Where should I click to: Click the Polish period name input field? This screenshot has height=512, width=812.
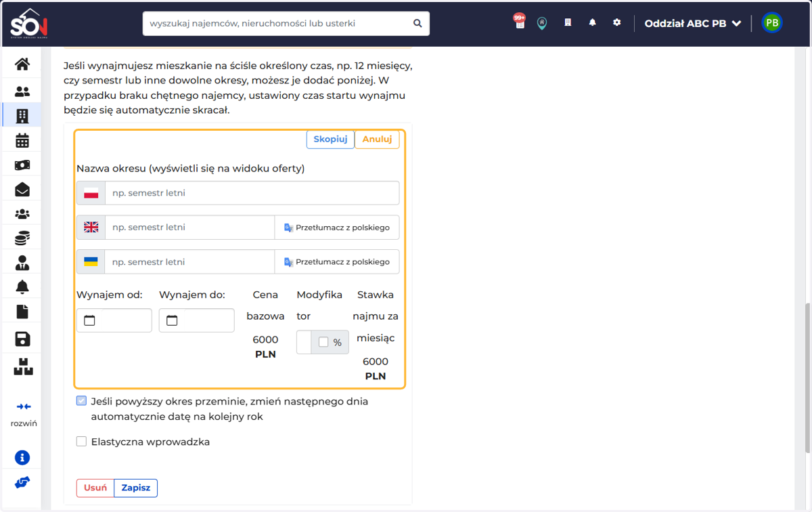tap(252, 193)
